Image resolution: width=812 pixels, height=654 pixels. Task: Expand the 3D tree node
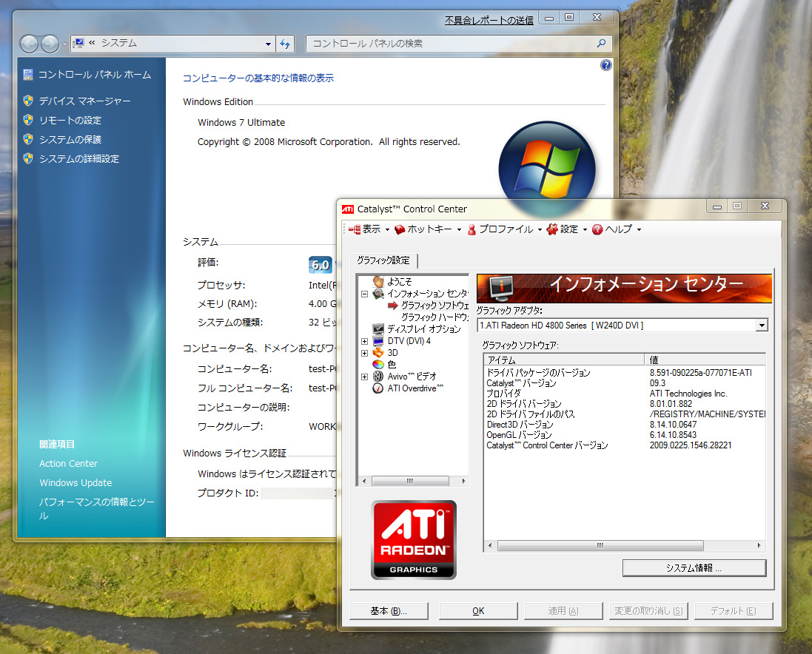(x=364, y=353)
